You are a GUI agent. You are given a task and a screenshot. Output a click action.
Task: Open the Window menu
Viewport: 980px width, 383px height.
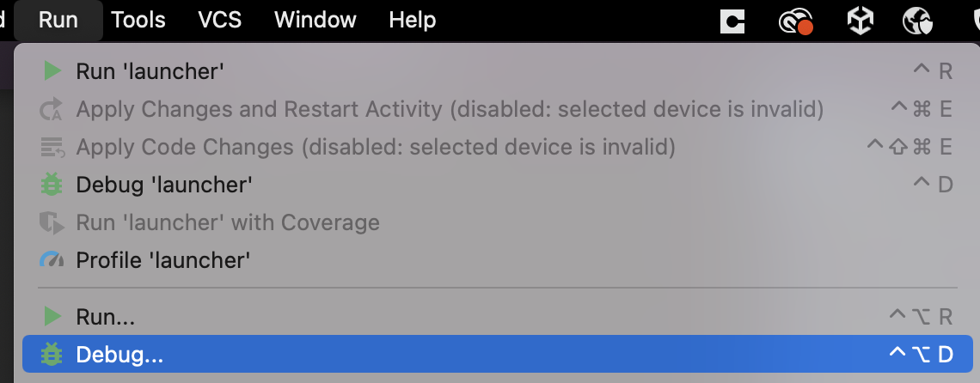[x=315, y=20]
